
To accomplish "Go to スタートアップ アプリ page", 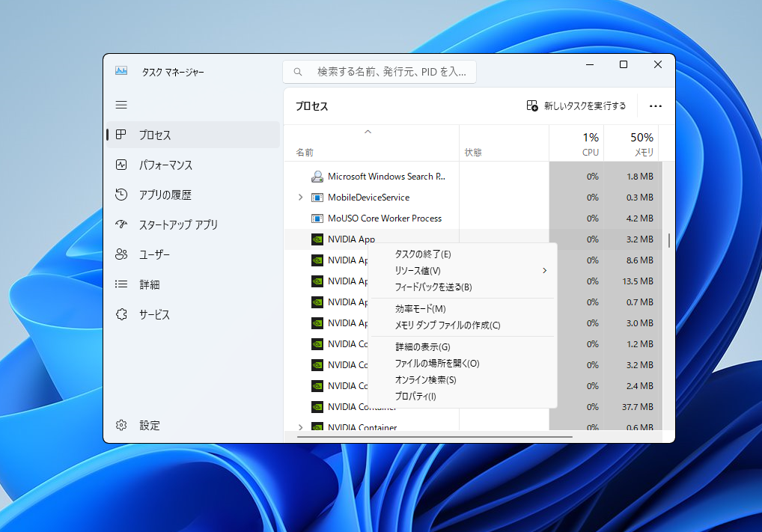I will (x=193, y=224).
